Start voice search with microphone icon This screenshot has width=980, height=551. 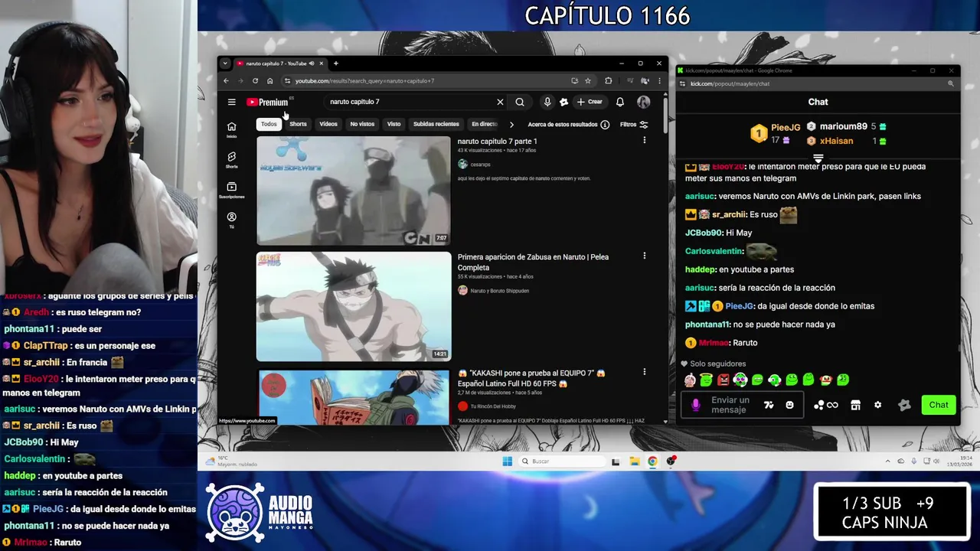click(x=547, y=102)
